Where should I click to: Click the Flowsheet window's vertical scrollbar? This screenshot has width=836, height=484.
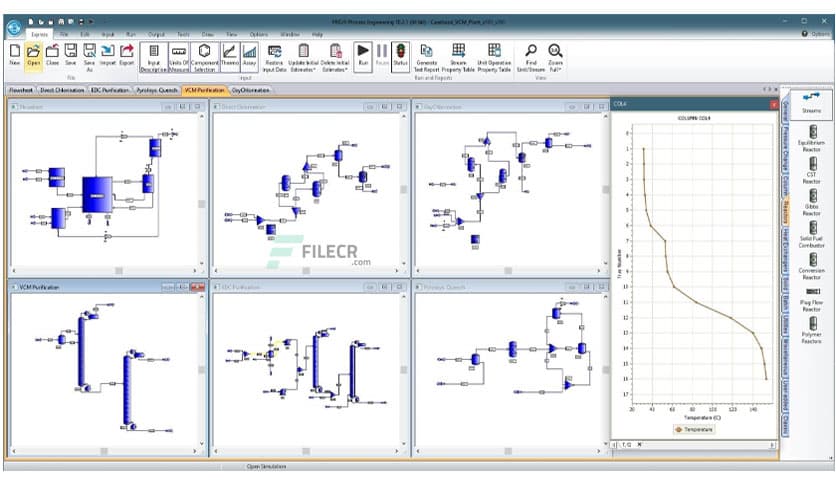[202, 189]
